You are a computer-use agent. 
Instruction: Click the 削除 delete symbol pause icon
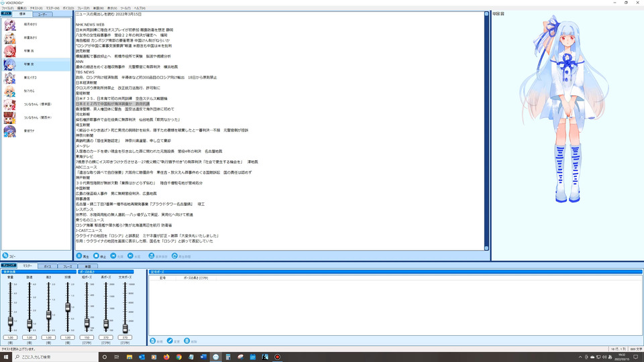(187, 341)
